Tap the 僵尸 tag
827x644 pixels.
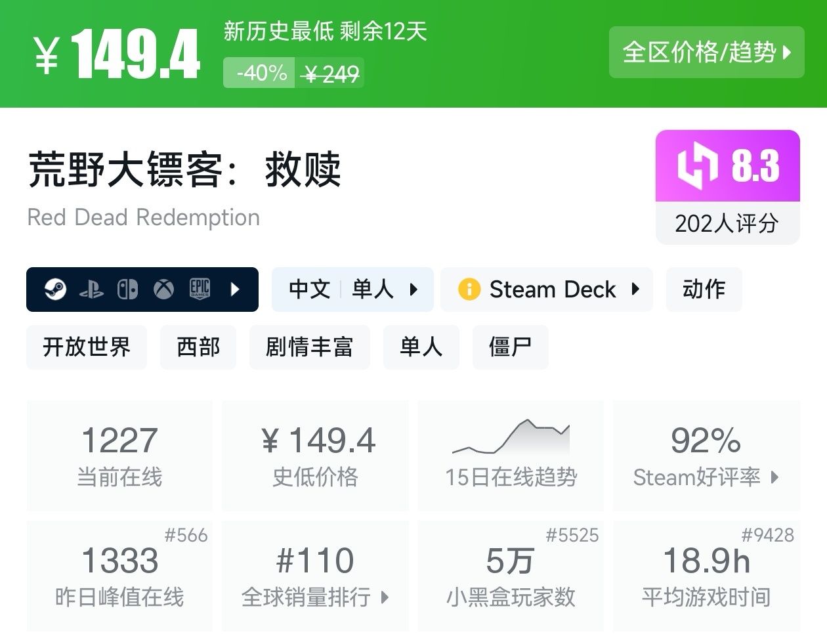510,347
